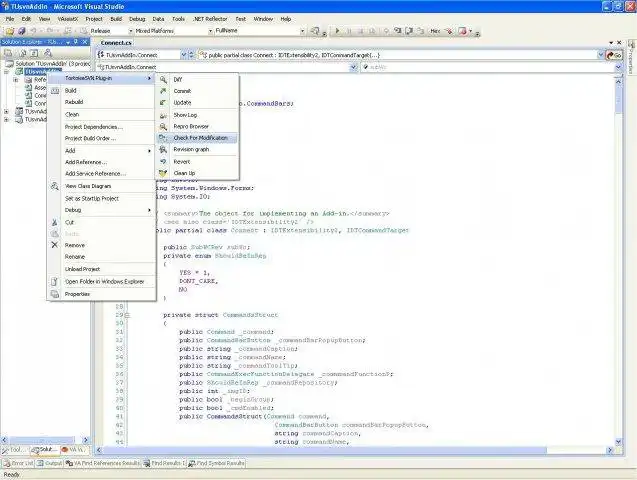
Task: Click the first Solution Explorer toolbar icon
Action: [x=8, y=53]
